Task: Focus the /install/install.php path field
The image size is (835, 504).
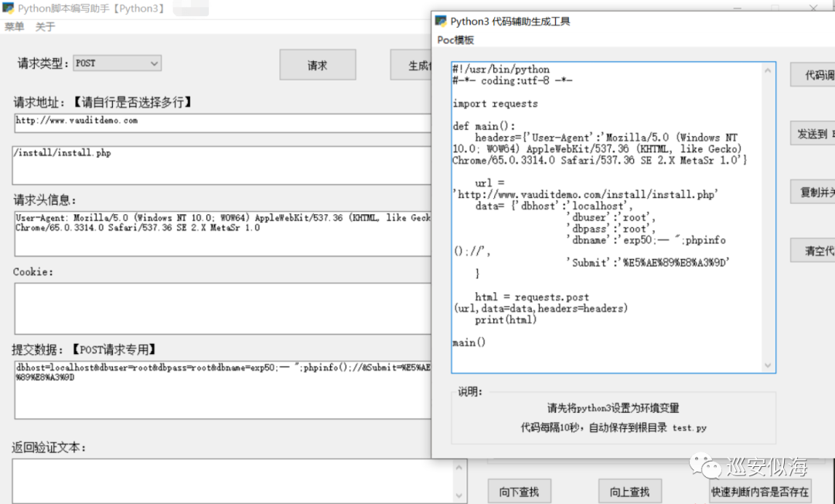Action: (x=223, y=165)
